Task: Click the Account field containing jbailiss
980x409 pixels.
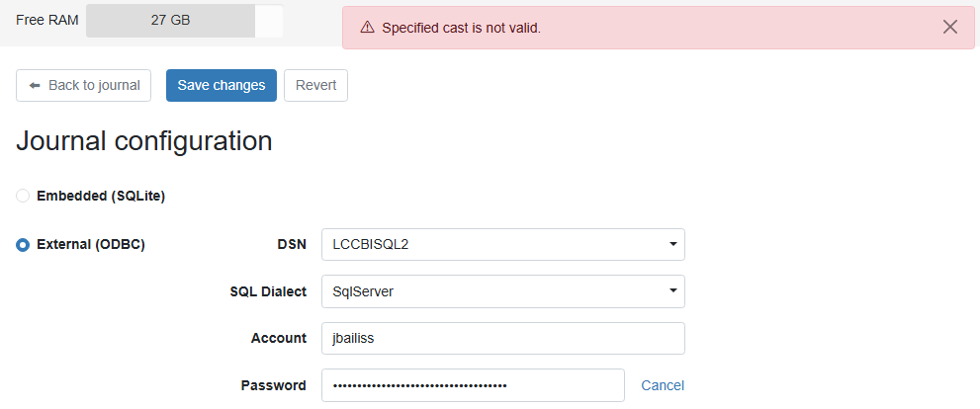Action: pos(503,339)
